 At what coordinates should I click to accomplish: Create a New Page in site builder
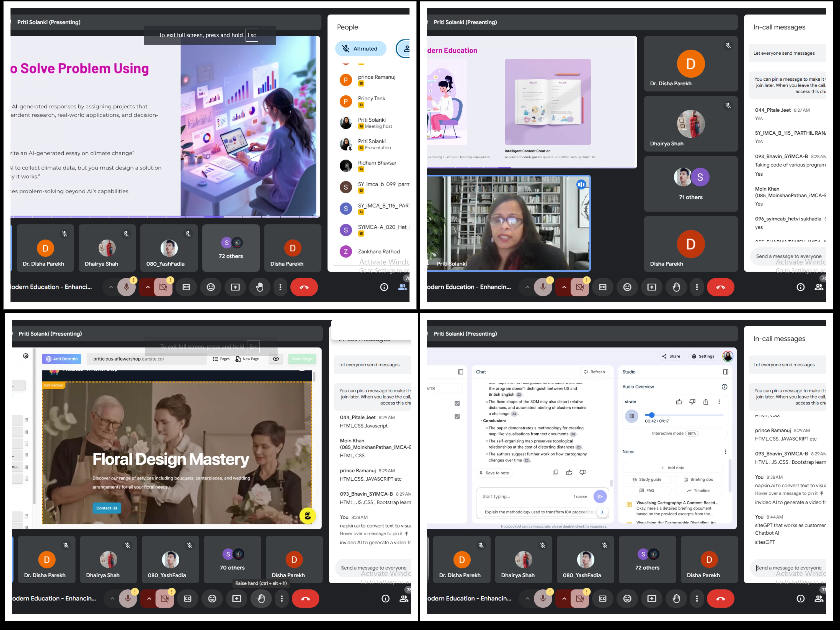click(247, 358)
